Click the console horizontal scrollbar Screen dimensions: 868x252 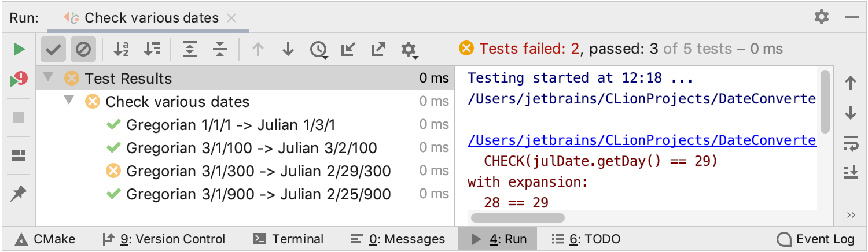pos(518,218)
